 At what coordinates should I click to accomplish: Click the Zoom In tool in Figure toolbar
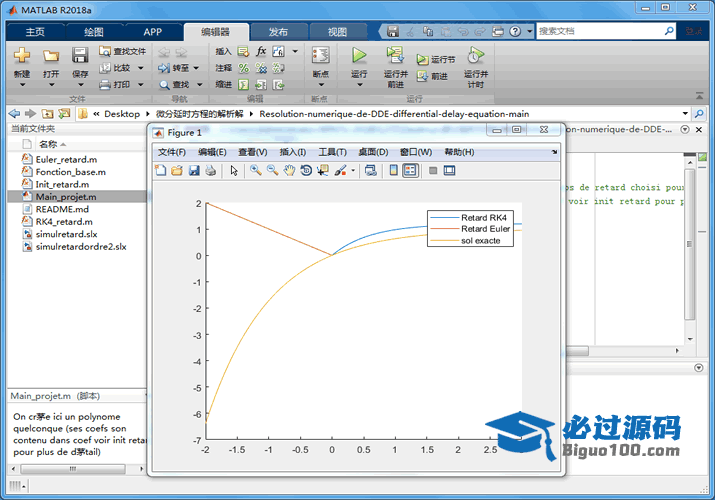point(256,171)
